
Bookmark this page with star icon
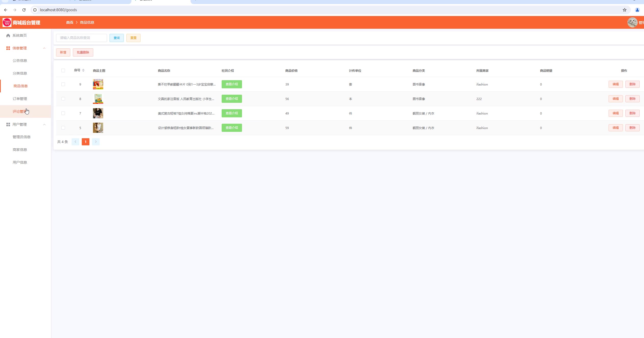click(x=624, y=10)
